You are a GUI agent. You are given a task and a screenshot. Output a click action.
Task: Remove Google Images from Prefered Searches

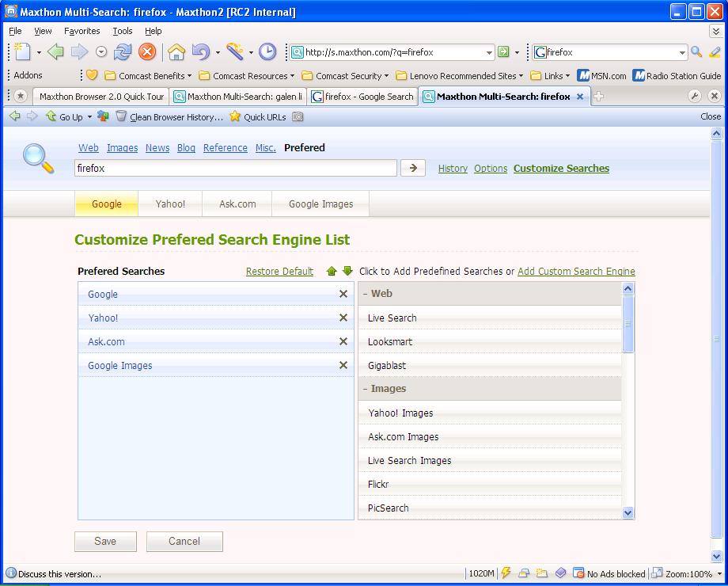point(343,365)
